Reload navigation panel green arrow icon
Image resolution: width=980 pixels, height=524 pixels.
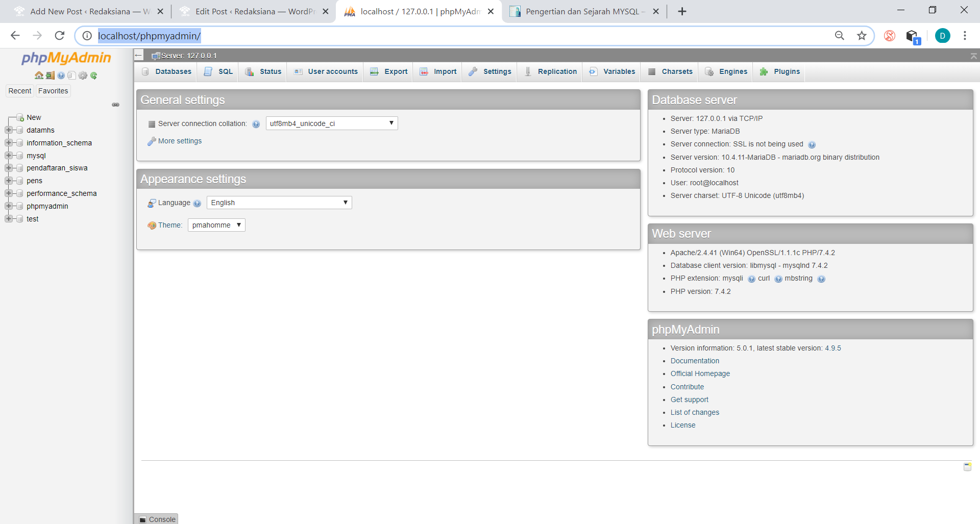94,76
